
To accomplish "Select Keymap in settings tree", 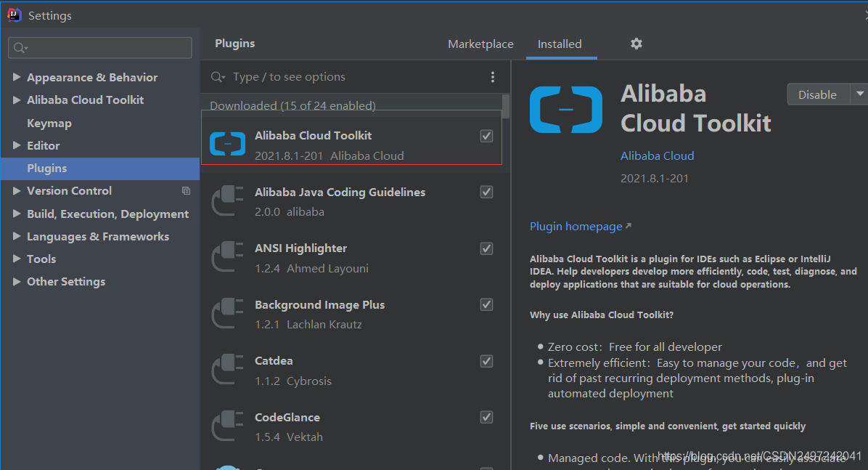I will pyautogui.click(x=49, y=123).
